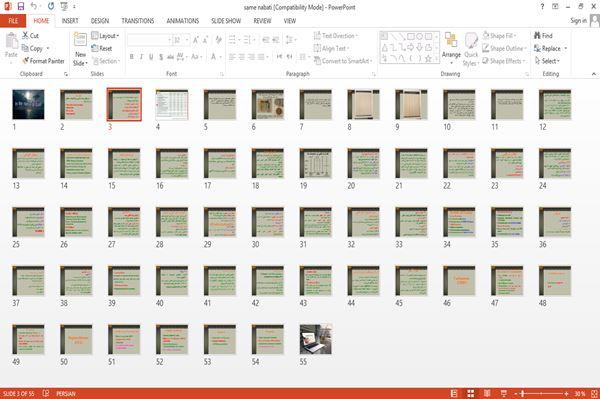Click Convert to SmartArt
Viewport: 600px width, 399px height.
[x=343, y=61]
